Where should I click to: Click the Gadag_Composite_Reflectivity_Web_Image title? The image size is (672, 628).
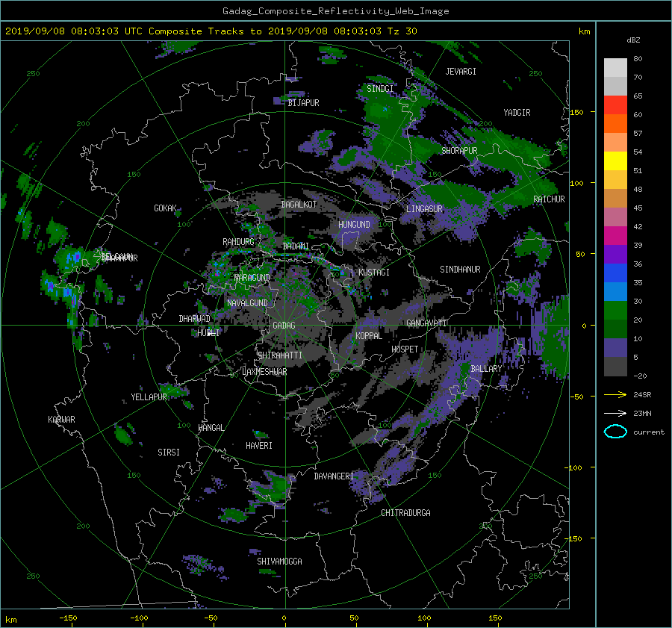tap(335, 11)
